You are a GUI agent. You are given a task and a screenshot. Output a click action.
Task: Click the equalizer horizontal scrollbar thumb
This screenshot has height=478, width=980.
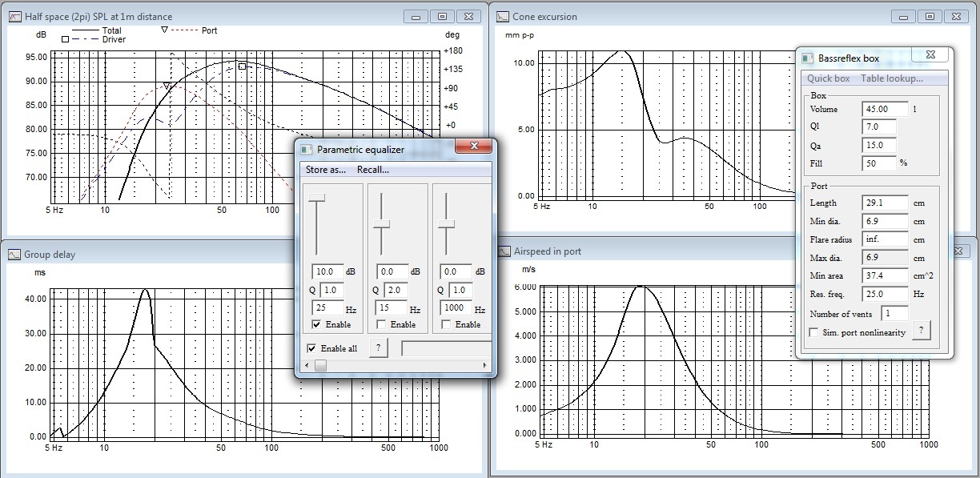point(320,366)
